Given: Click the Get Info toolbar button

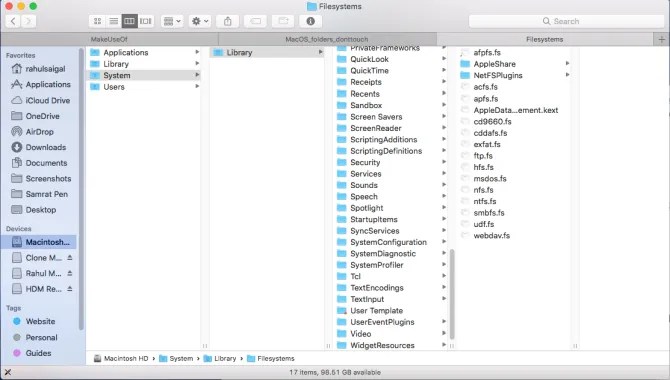Looking at the screenshot, I should pos(311,21).
